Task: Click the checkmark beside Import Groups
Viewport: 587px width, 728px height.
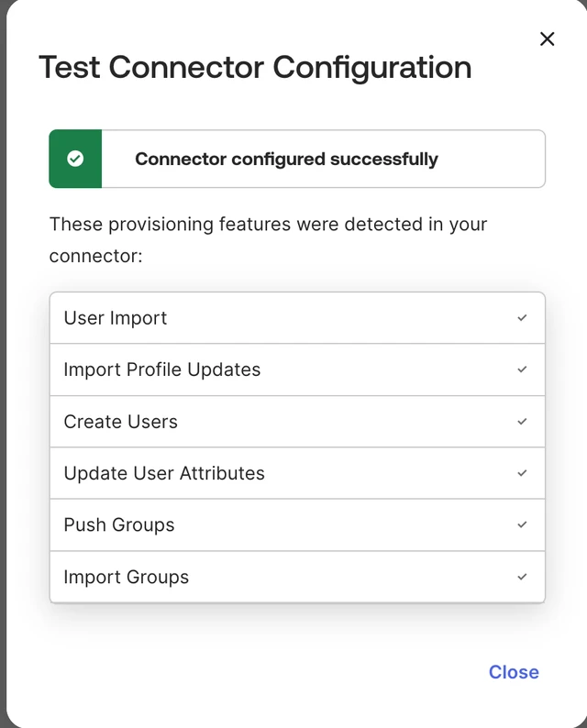Action: pos(522,577)
